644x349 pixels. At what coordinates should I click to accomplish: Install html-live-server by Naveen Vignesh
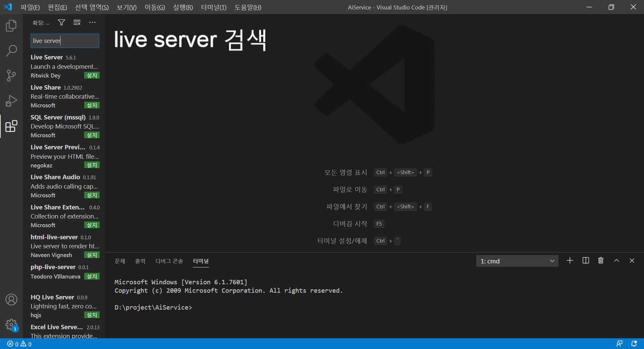[x=92, y=255]
